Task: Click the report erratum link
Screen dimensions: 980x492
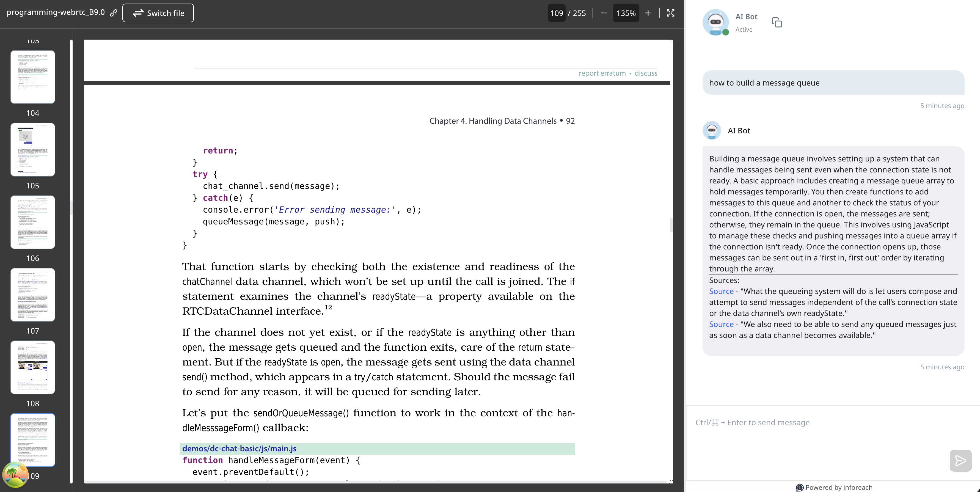Action: coord(602,73)
